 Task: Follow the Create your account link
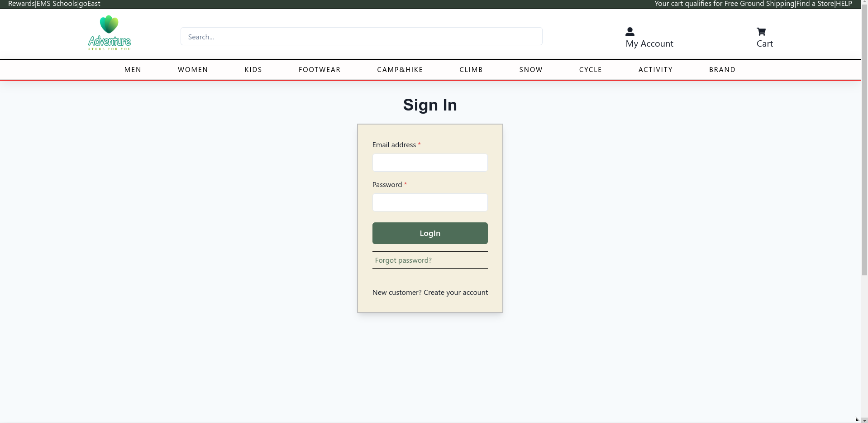[x=456, y=293]
